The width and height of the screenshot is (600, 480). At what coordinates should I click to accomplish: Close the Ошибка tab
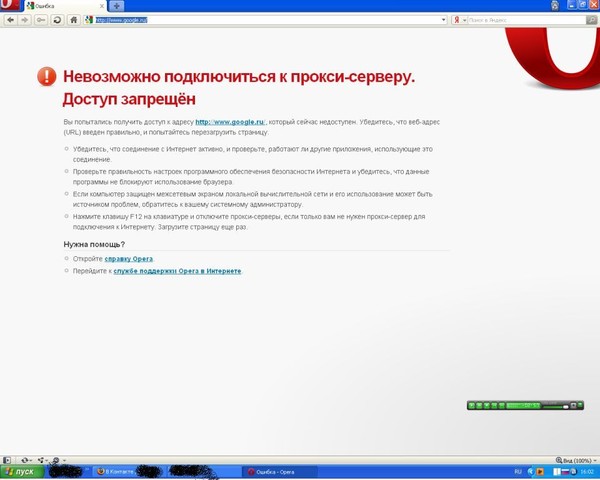102,6
